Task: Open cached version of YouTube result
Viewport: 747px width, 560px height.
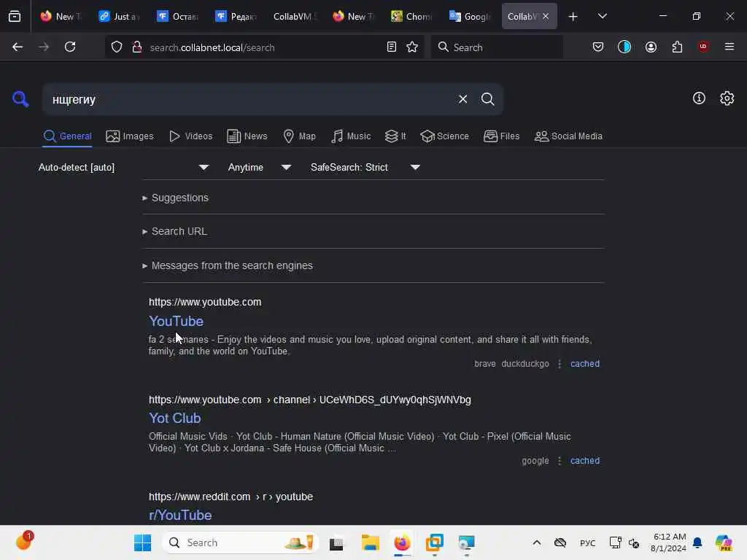Action: coord(585,364)
